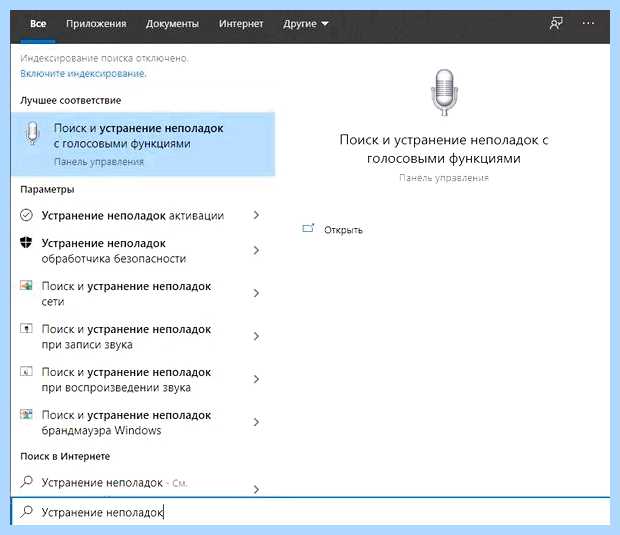Image resolution: width=620 pixels, height=535 pixels.
Task: Open best match voice troubleshooting result
Action: (x=143, y=144)
